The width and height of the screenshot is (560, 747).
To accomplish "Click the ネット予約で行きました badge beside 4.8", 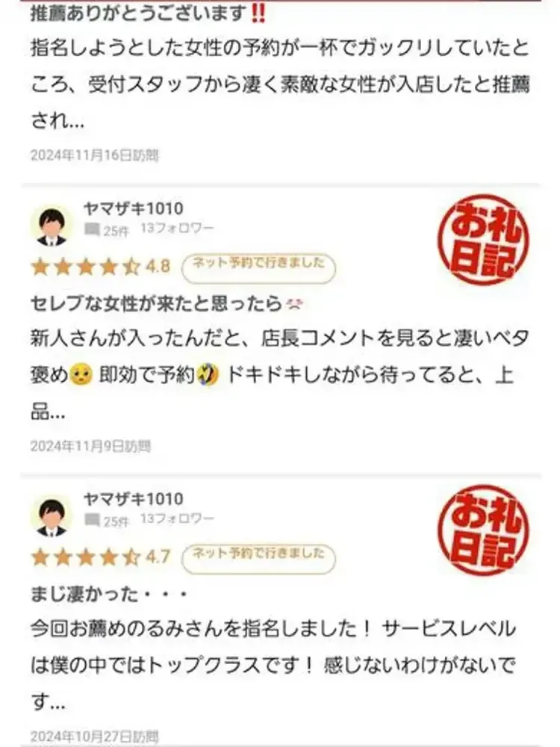I will (x=258, y=268).
